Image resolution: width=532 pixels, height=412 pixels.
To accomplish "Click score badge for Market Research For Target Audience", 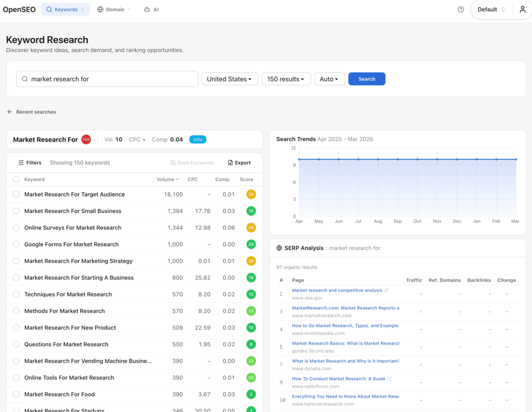I will tap(251, 194).
